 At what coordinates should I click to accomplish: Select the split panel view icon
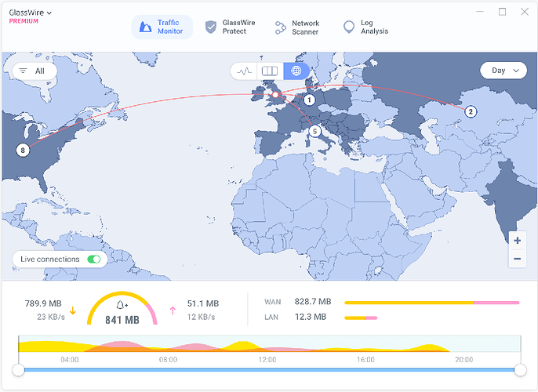(x=270, y=71)
